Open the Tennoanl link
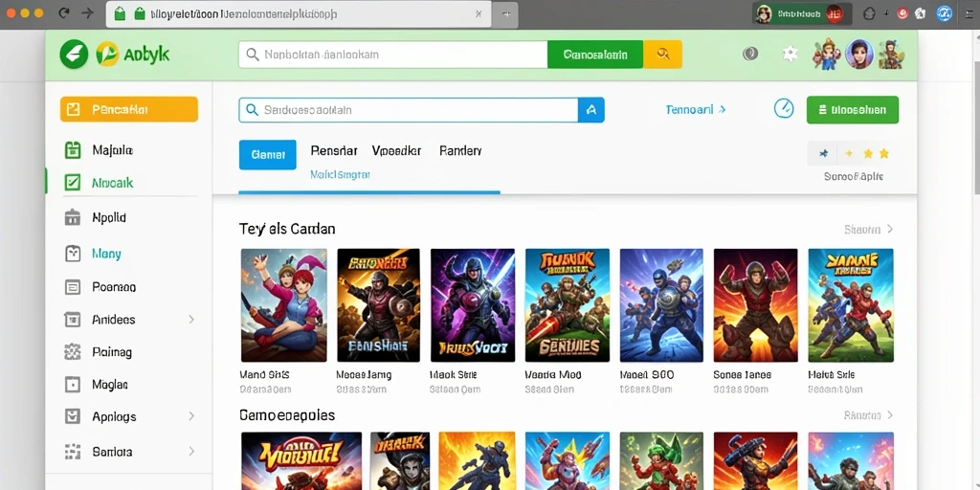Viewport: 980px width, 490px height. tap(696, 109)
